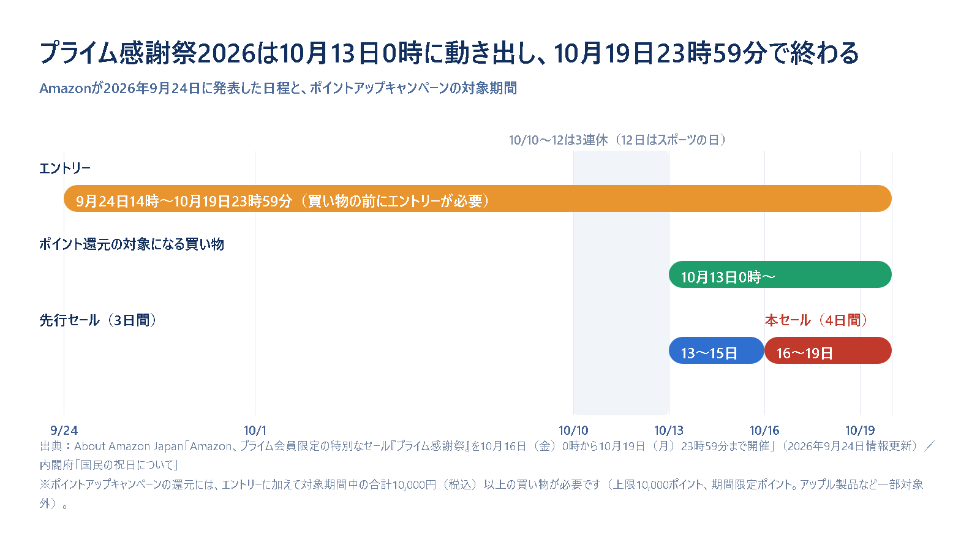Click the 10/10〜12は3連休 annotation text
The width and height of the screenshot is (980, 539).
(x=617, y=140)
